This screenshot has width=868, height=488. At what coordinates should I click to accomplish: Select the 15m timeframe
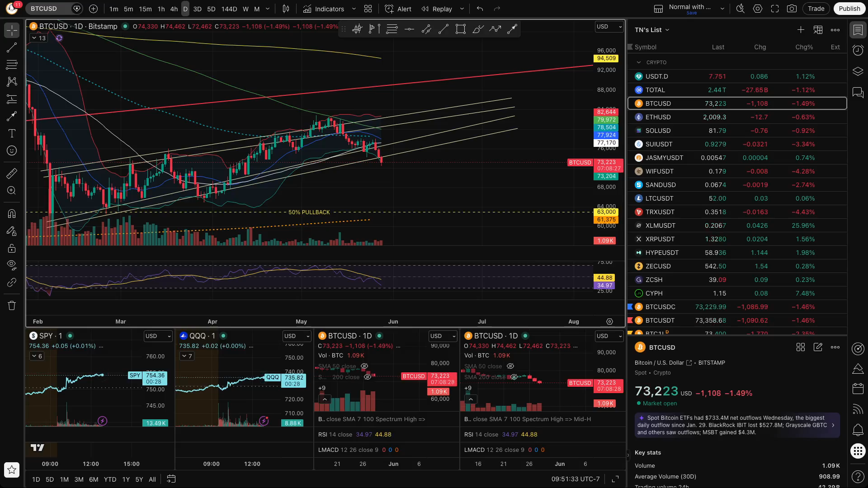(x=145, y=9)
